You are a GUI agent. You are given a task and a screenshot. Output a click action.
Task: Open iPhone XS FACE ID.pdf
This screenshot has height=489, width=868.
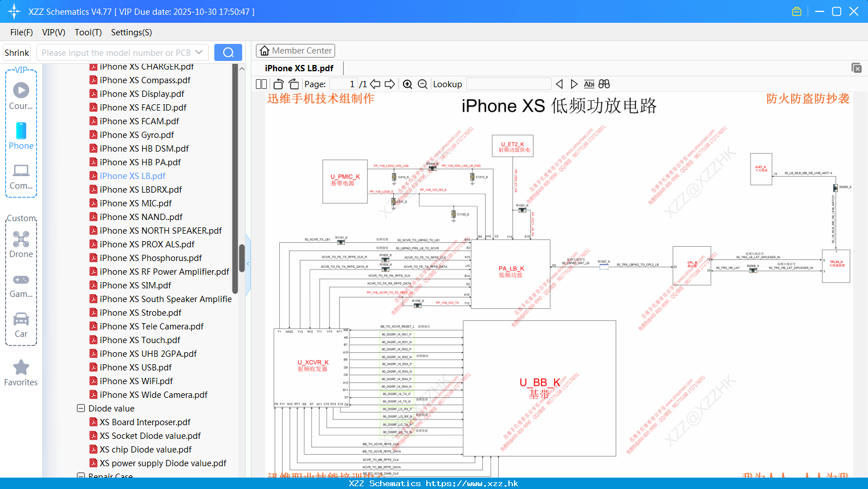[143, 107]
